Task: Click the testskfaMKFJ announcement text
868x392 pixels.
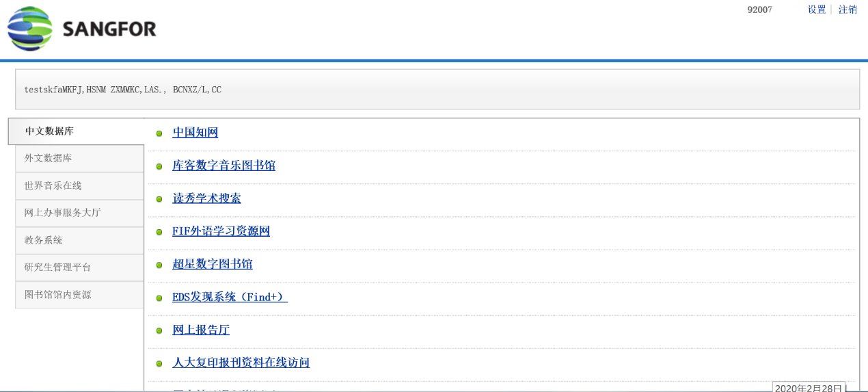Action: click(x=123, y=90)
